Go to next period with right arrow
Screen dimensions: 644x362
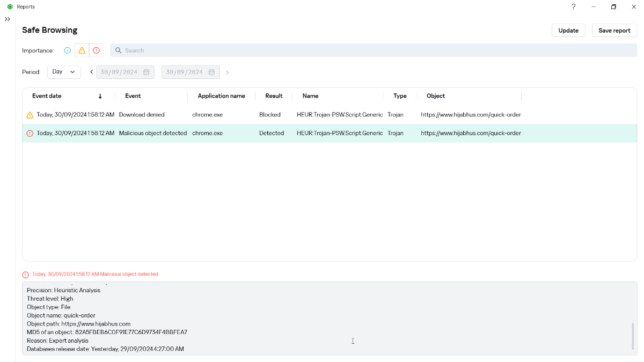[227, 72]
